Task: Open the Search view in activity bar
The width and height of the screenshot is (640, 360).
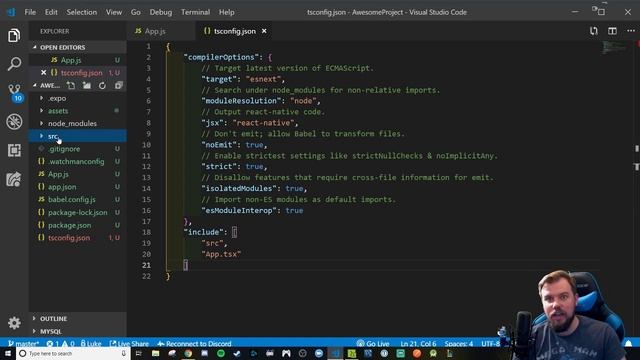Action: pos(14,64)
